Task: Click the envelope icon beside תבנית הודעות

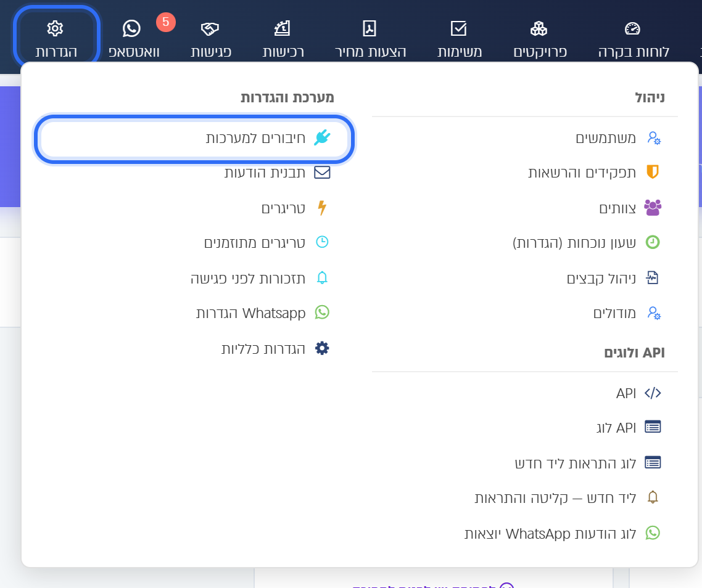Action: (x=322, y=173)
